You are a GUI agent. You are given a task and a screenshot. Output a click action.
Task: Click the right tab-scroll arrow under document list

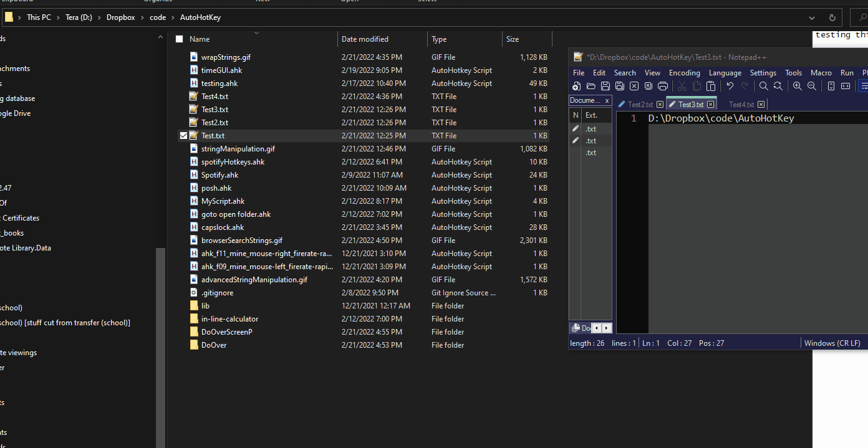coord(606,328)
